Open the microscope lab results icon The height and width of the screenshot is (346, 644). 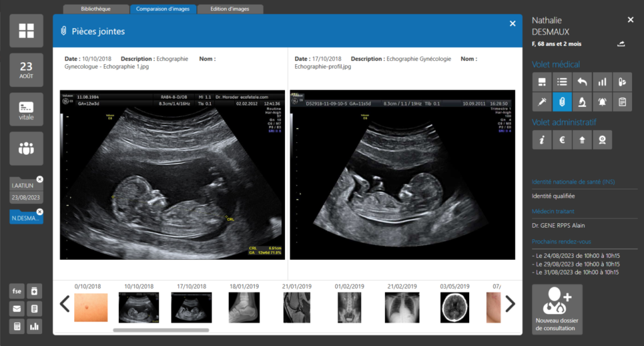pyautogui.click(x=582, y=101)
